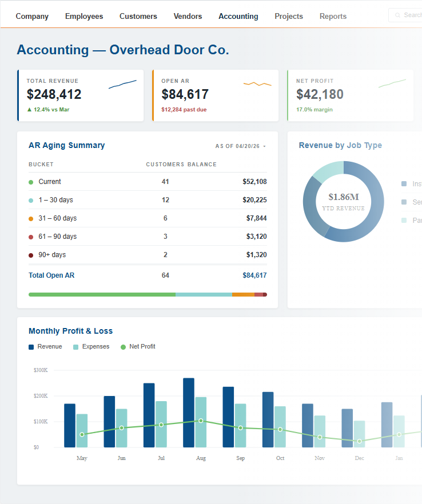Open the Net Profit card

[x=351, y=95]
